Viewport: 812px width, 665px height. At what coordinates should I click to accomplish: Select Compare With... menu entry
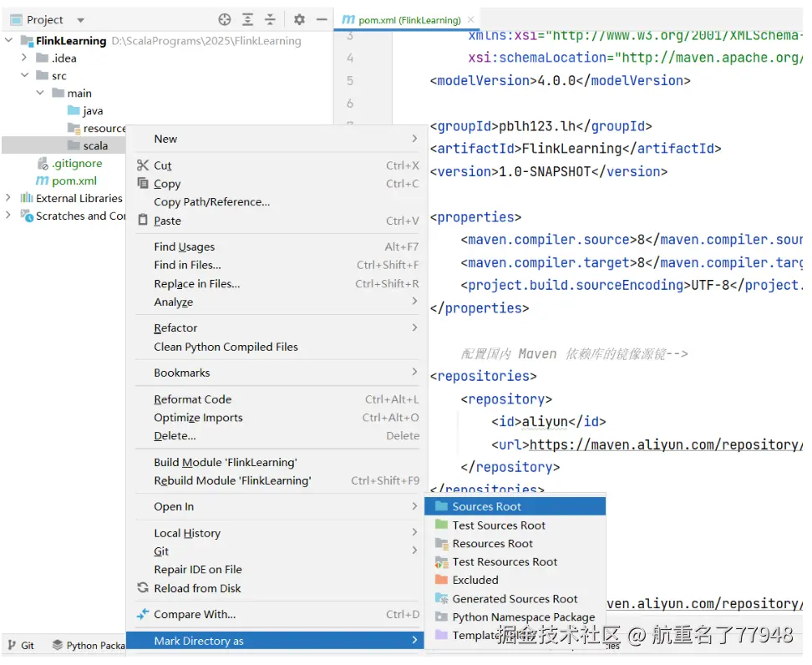click(277, 614)
